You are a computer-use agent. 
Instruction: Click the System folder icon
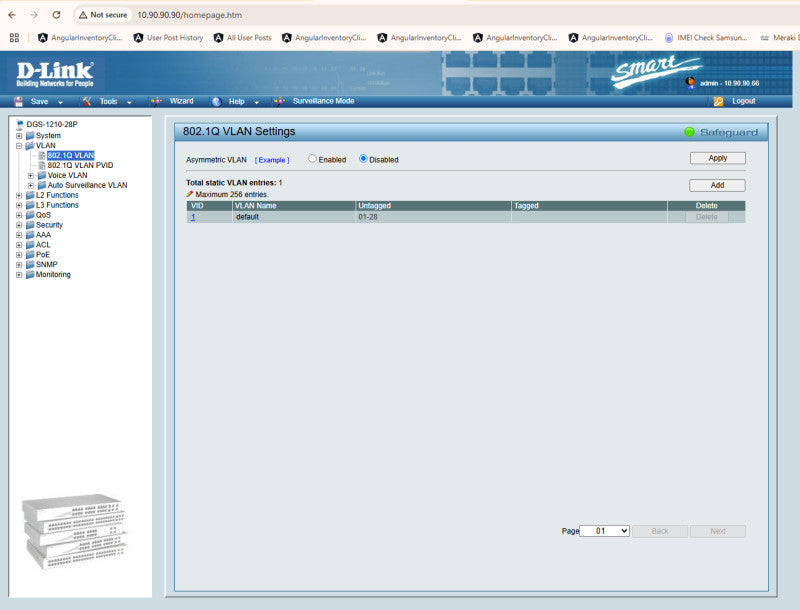click(x=30, y=136)
